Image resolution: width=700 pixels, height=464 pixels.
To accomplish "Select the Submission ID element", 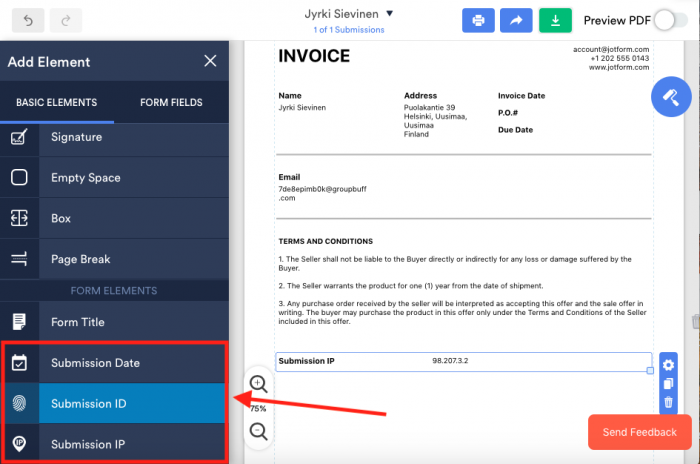I will point(114,403).
